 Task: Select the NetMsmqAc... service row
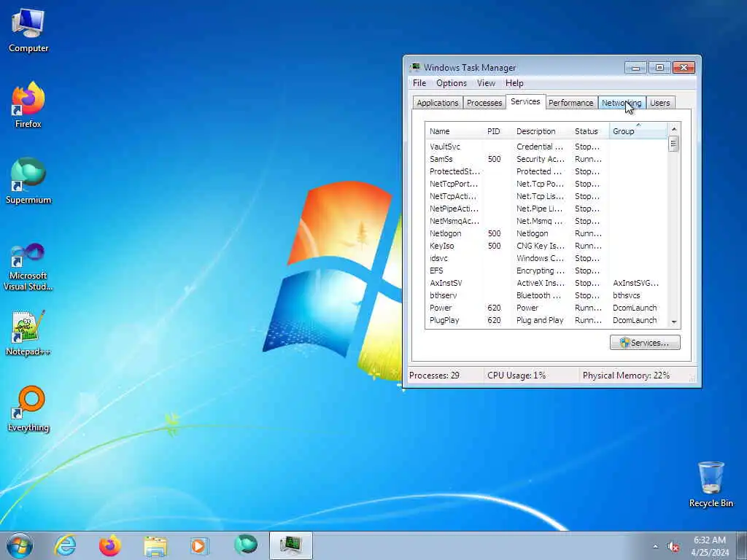(546, 221)
